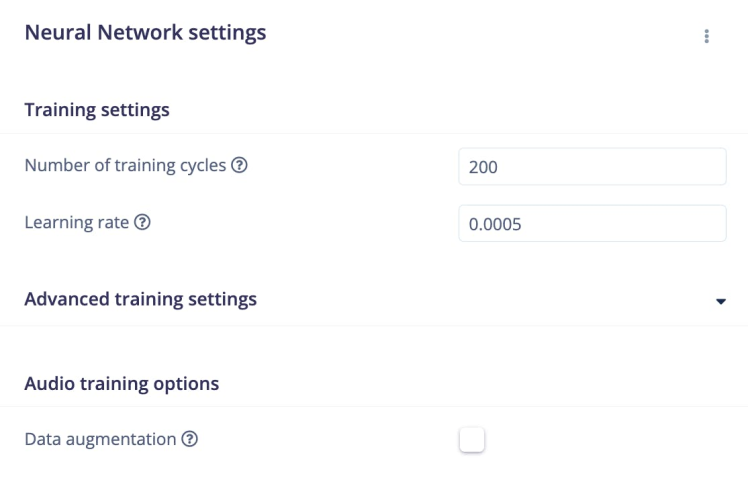Click into the Learning rate input field
Screen dimensions: 748x486
(x=592, y=224)
